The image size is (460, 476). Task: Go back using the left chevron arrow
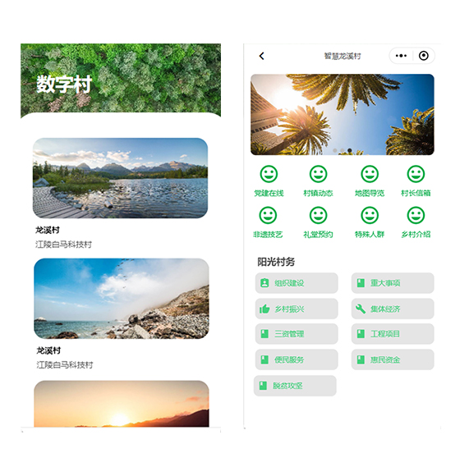(x=261, y=56)
